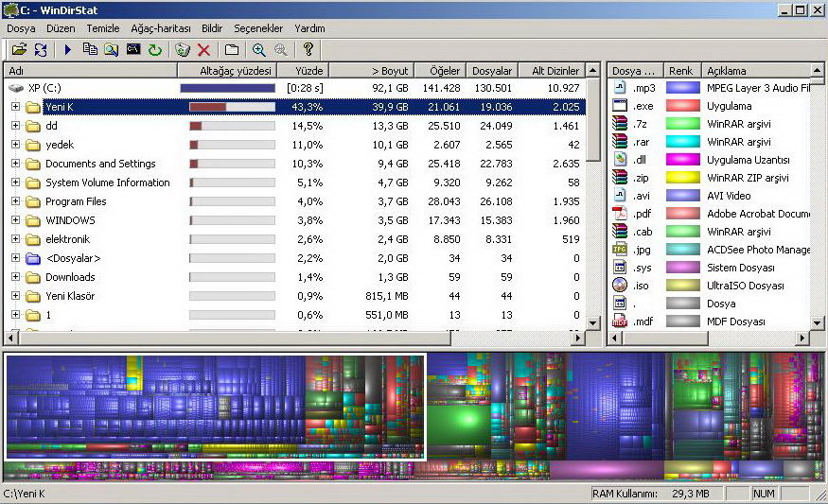Image resolution: width=828 pixels, height=504 pixels.
Task: Sort by the Adı column header
Action: (90, 71)
